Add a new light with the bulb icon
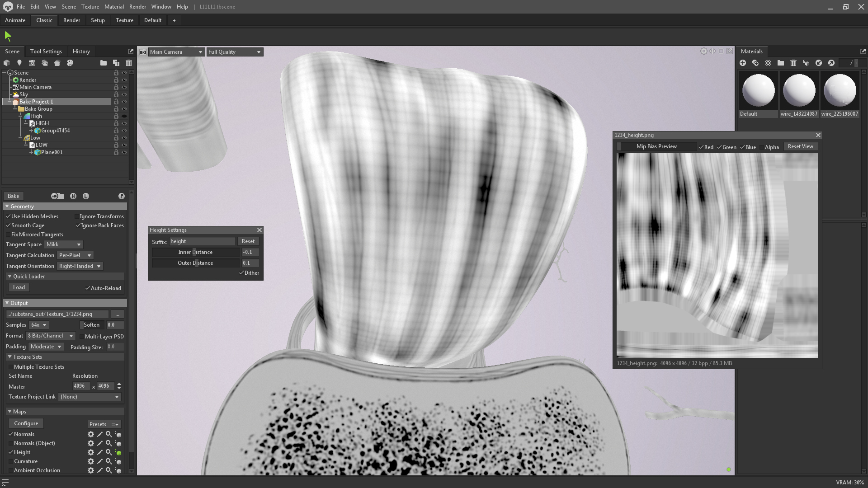868x488 pixels. pyautogui.click(x=19, y=63)
